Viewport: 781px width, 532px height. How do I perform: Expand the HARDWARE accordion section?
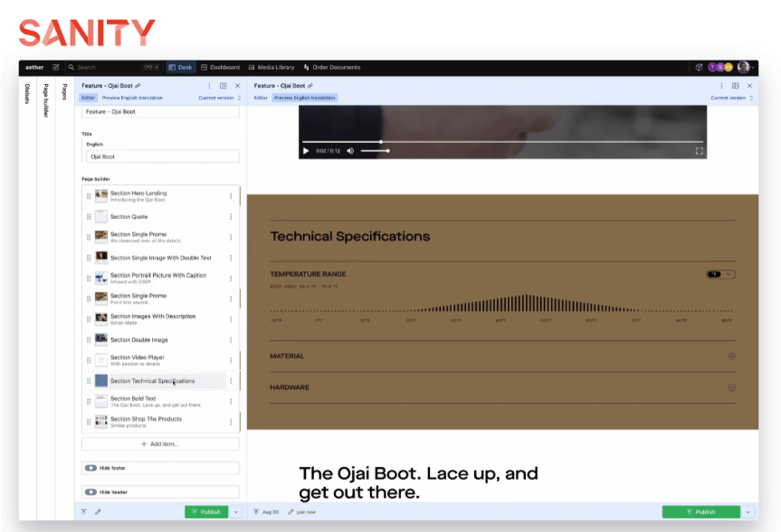point(732,387)
